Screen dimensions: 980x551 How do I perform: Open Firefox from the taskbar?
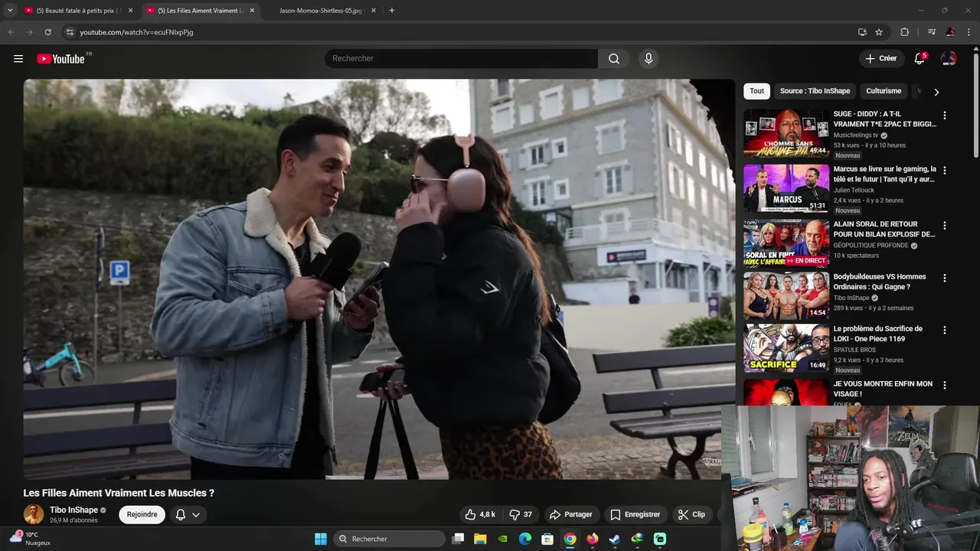(592, 539)
